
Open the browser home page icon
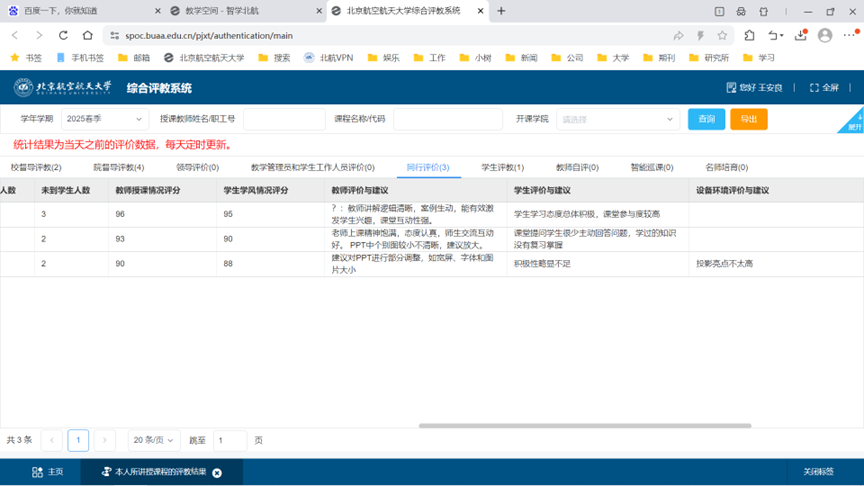click(88, 35)
